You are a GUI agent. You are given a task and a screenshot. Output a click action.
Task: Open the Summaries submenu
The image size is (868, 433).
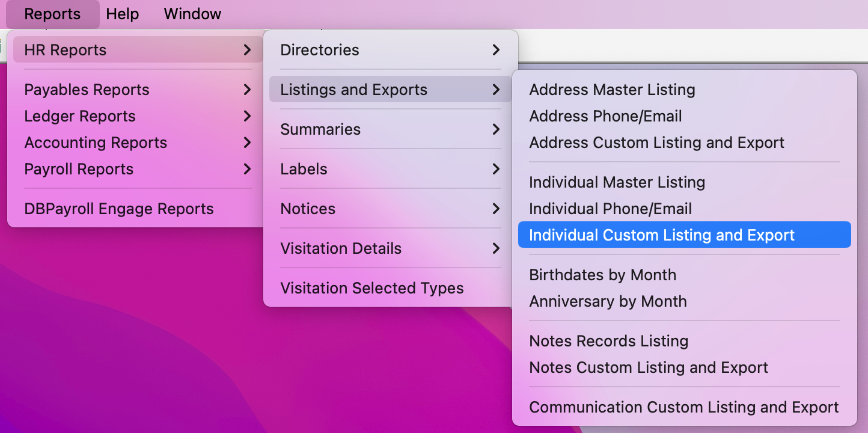390,129
